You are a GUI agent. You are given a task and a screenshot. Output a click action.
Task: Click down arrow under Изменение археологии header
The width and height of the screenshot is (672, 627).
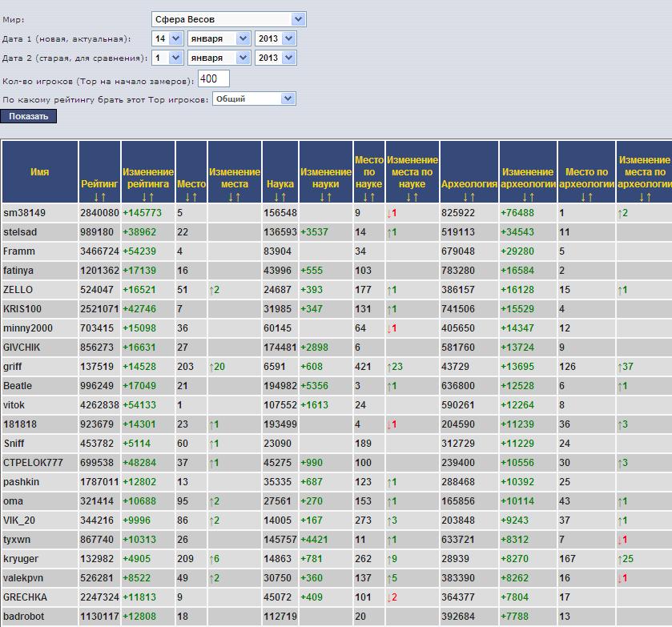524,197
